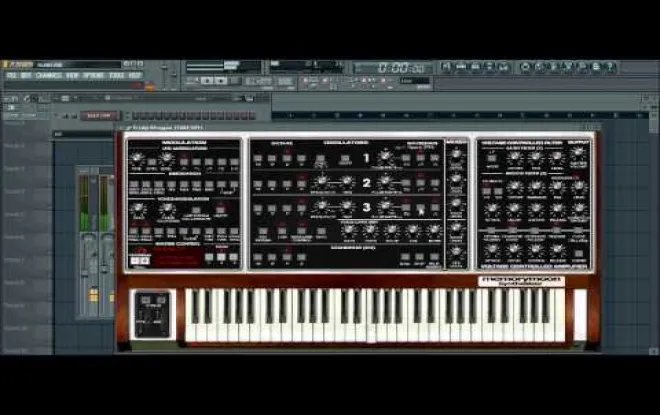The width and height of the screenshot is (660, 415).
Task: Open the VIEW menu
Action: point(72,76)
